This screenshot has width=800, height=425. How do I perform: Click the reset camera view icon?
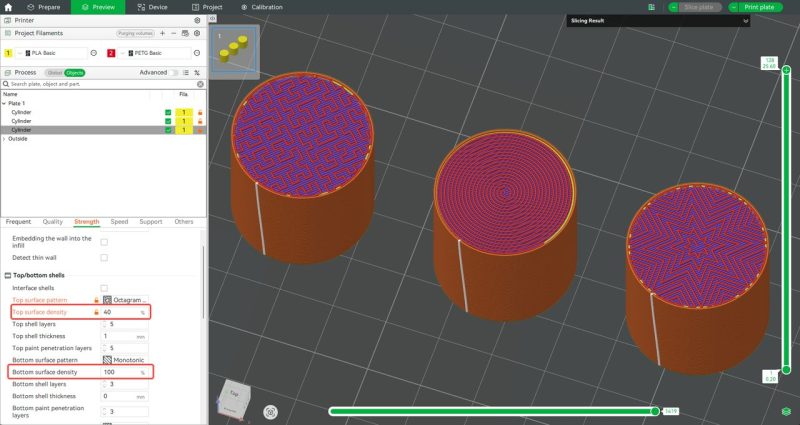pyautogui.click(x=270, y=411)
